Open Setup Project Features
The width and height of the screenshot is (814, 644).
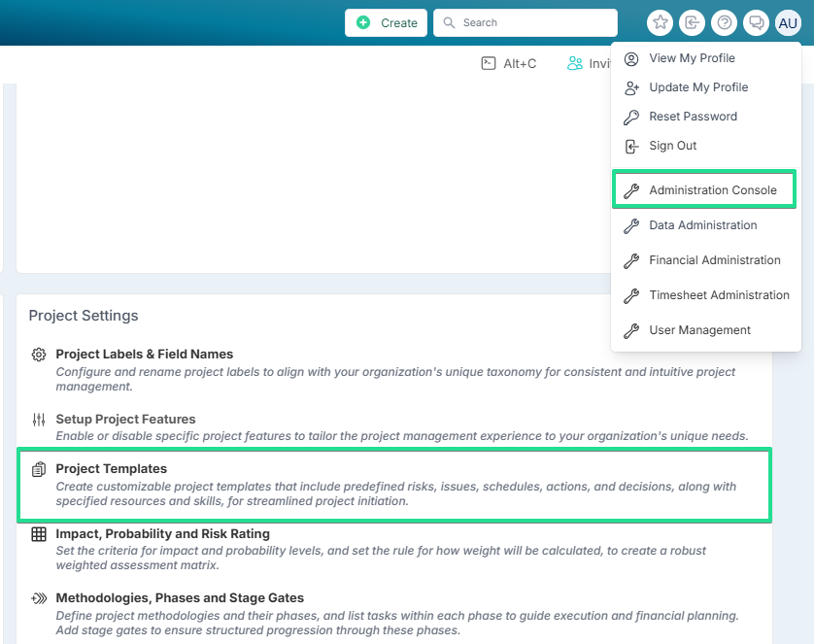point(125,419)
